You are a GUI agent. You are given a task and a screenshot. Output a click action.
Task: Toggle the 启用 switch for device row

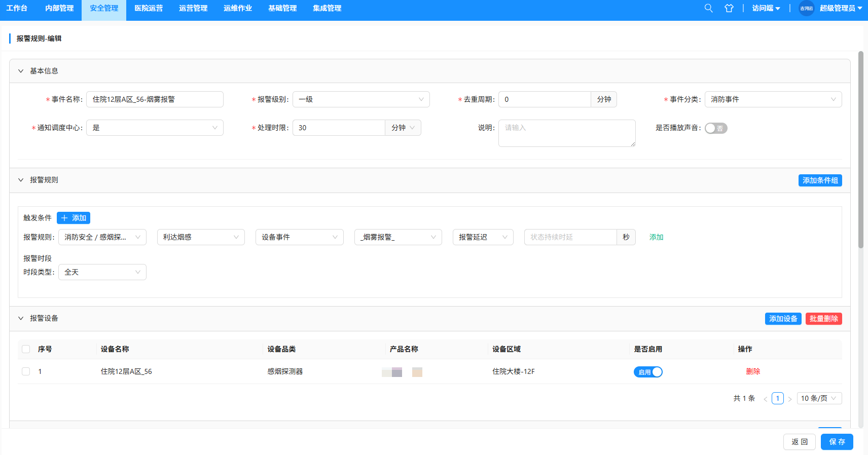tap(648, 372)
